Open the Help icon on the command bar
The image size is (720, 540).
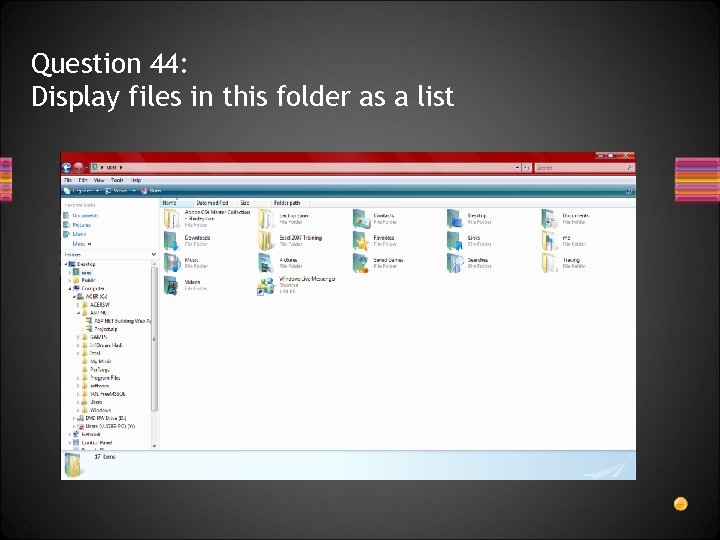[x=629, y=191]
